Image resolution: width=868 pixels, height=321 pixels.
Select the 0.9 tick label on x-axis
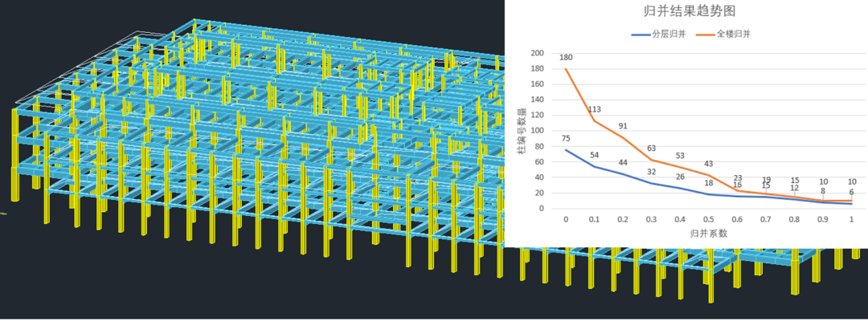pos(823,219)
